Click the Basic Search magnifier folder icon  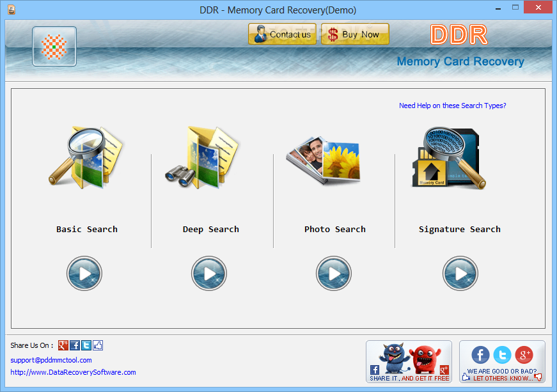click(x=86, y=157)
